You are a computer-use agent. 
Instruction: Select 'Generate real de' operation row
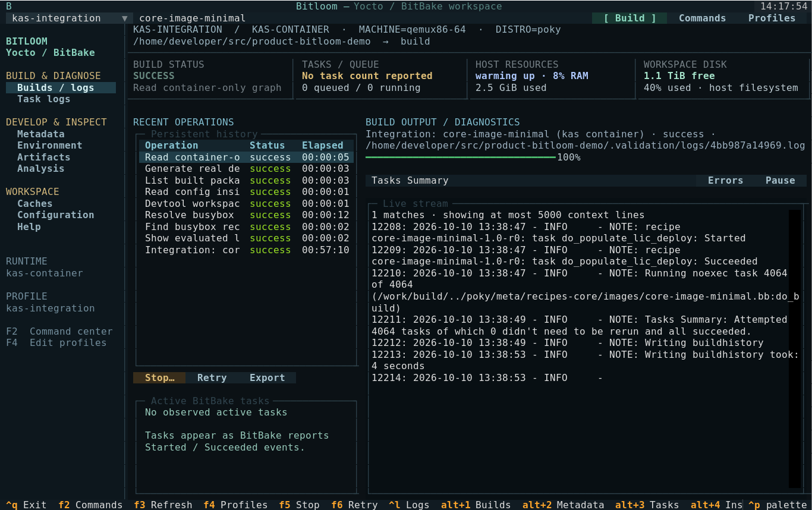click(246, 169)
